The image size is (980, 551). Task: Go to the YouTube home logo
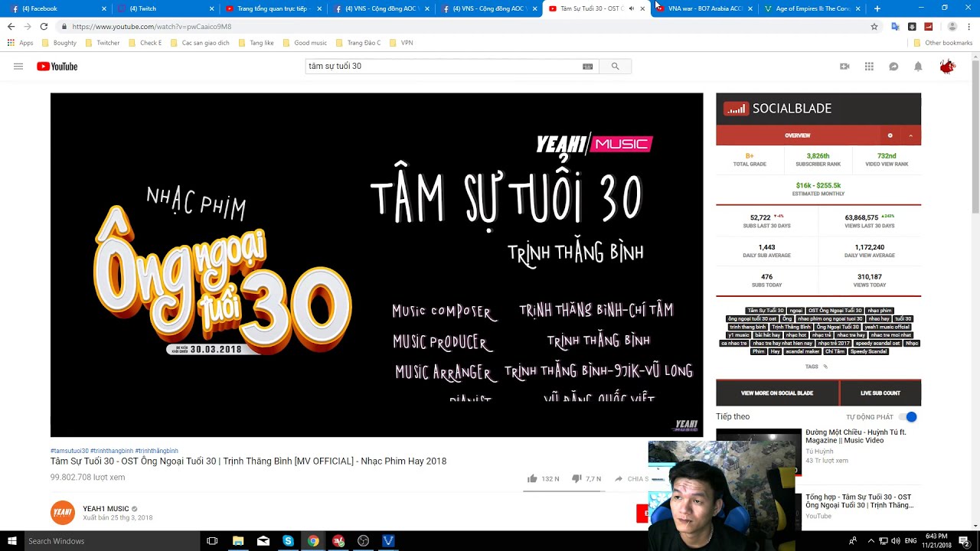57,67
